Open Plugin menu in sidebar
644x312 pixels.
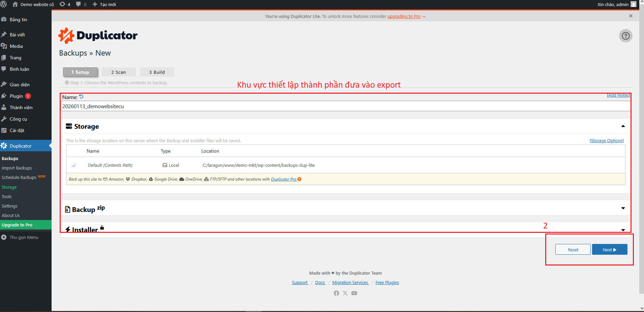pos(16,96)
